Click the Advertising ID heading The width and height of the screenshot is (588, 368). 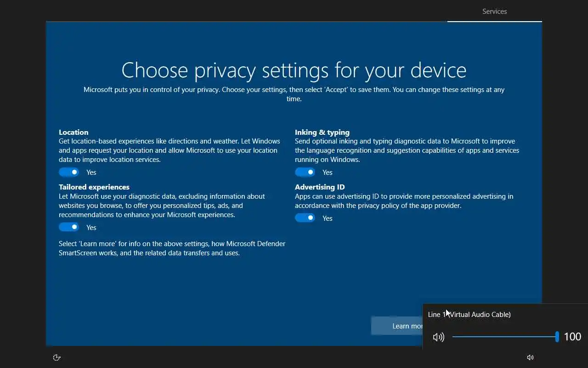pyautogui.click(x=320, y=187)
